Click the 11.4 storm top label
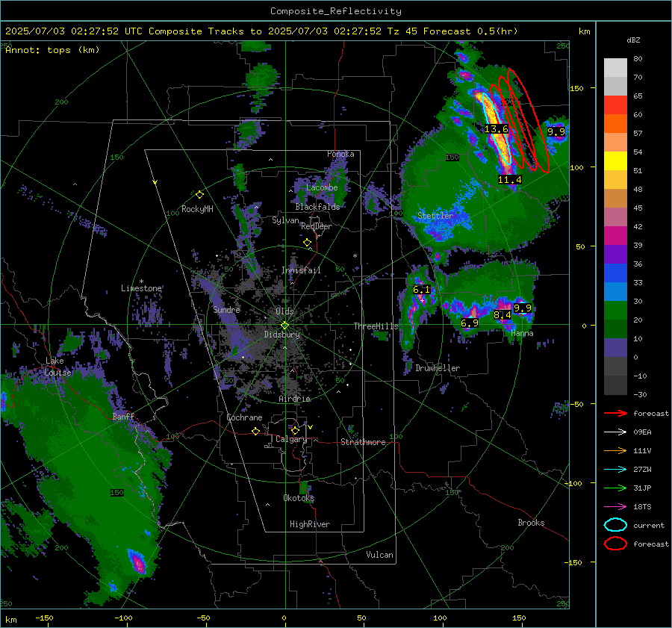This screenshot has height=628, width=672. [x=509, y=180]
